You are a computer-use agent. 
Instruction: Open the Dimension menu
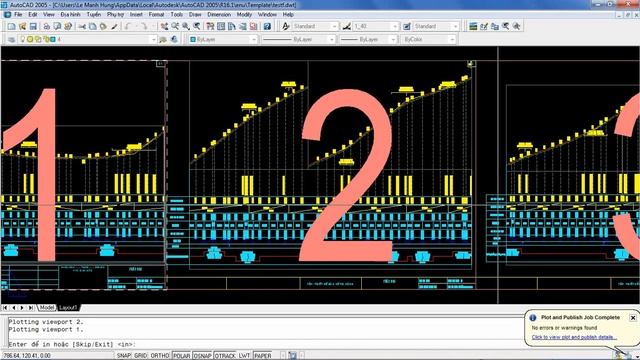tap(219, 14)
